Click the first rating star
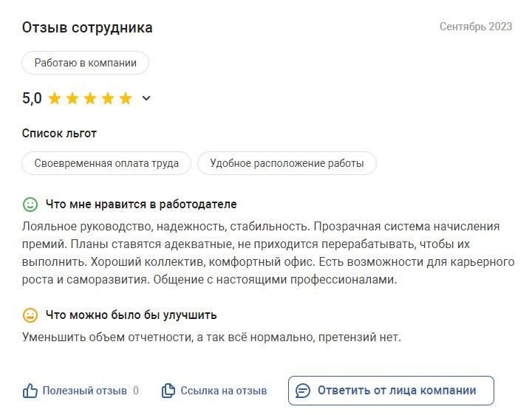The image size is (532, 415). pyautogui.click(x=55, y=99)
